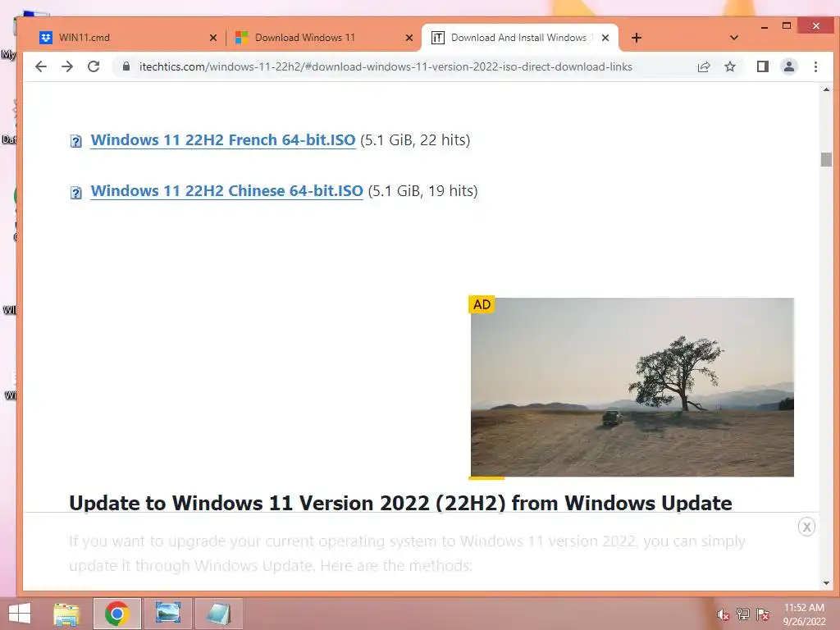The height and width of the screenshot is (630, 840).
Task: Expand the tab search chevron
Action: [734, 38]
